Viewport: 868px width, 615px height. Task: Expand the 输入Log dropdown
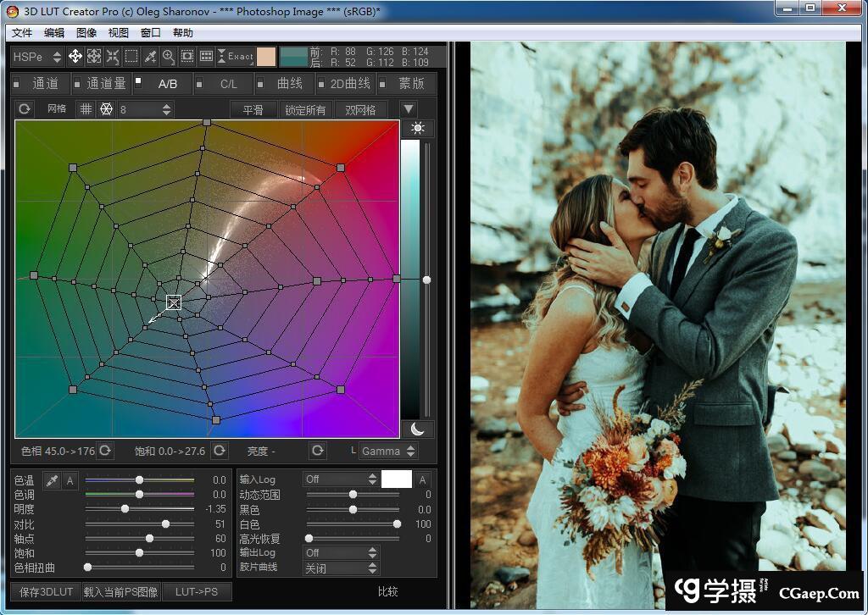tap(341, 479)
